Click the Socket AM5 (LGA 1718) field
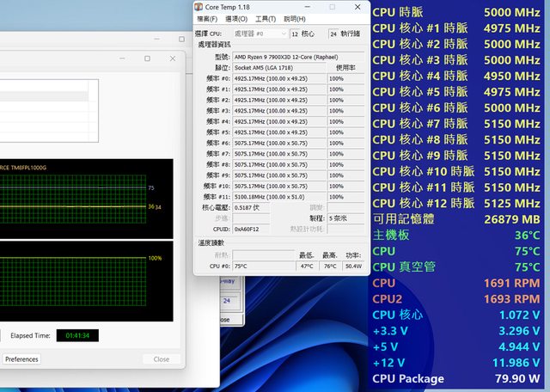The height and width of the screenshot is (392, 550). tap(279, 66)
